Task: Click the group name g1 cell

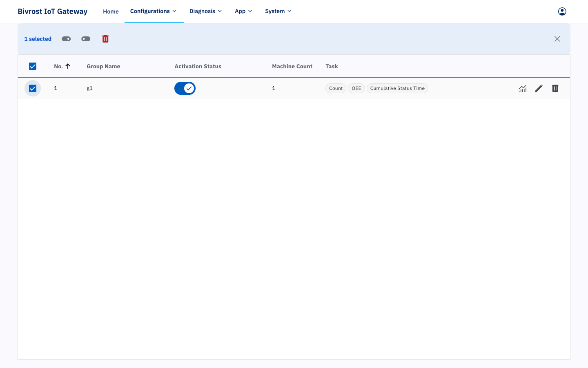Action: [x=90, y=88]
